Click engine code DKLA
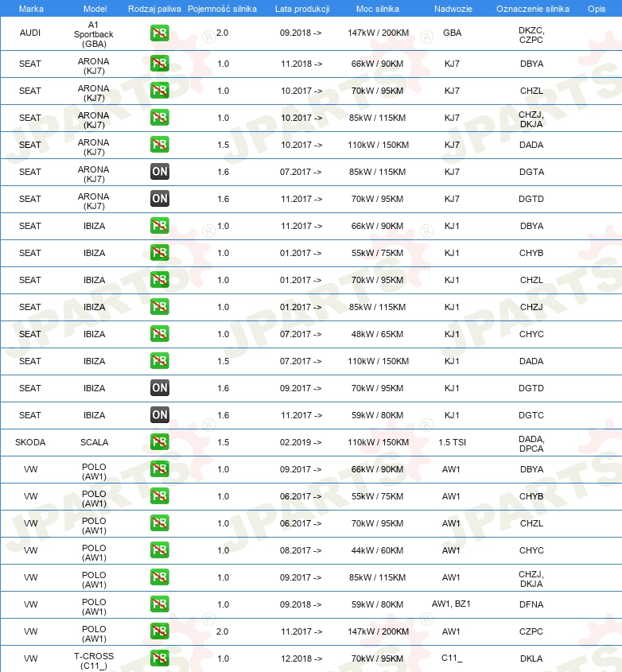 (x=531, y=658)
